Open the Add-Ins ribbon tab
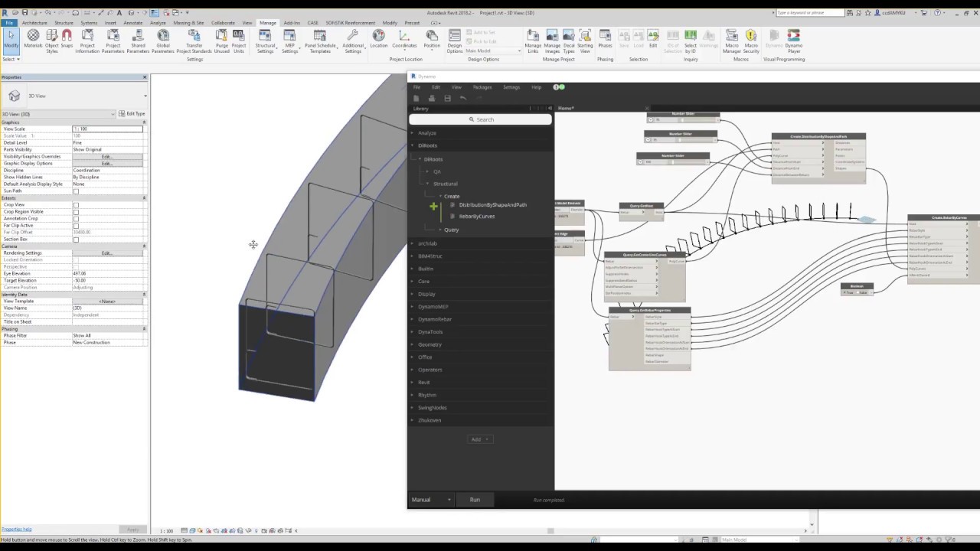Screen dimensions: 980x551 click(292, 23)
